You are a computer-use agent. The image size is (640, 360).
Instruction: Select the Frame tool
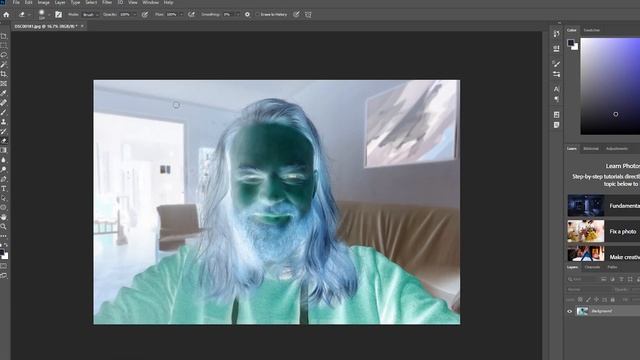pos(4,84)
